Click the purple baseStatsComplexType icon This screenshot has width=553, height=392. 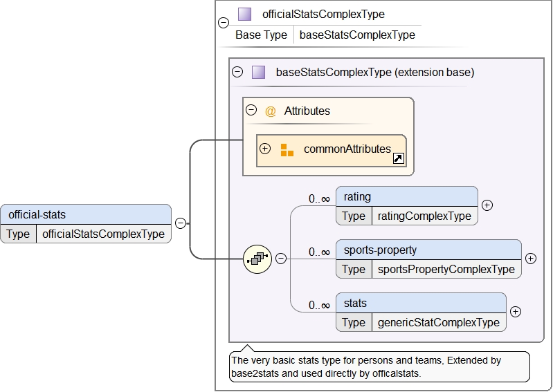coord(258,72)
